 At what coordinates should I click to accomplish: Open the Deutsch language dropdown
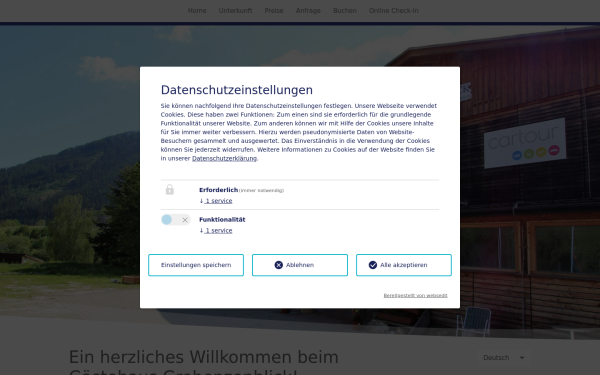tap(504, 358)
